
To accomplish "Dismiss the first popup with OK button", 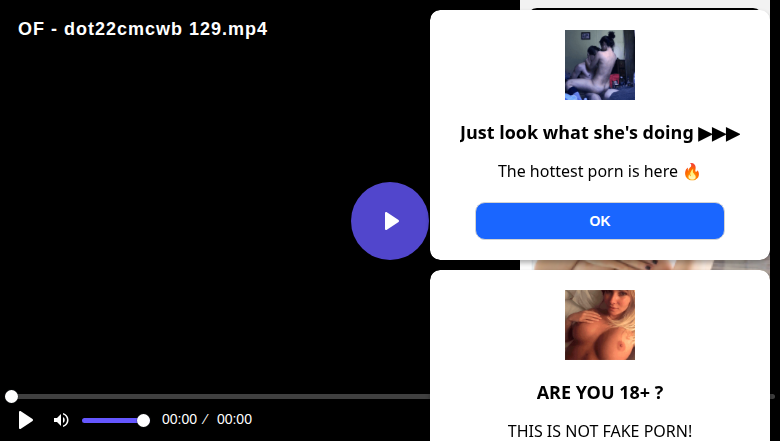I will pyautogui.click(x=599, y=221).
